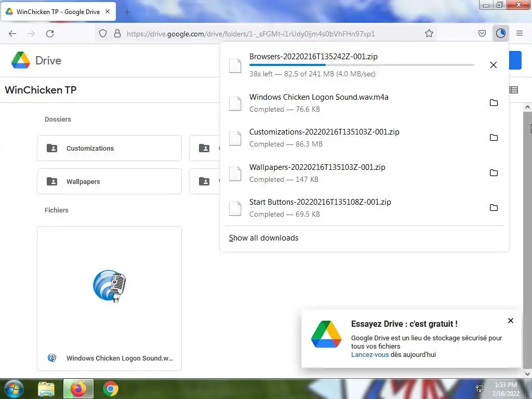532x399 pixels.
Task: Click the forward navigation arrow
Action: [31, 34]
